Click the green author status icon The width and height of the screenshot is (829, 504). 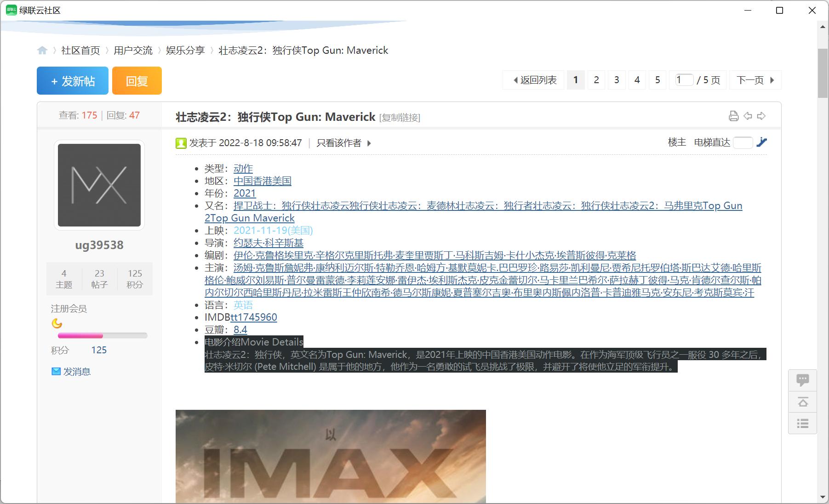(180, 143)
